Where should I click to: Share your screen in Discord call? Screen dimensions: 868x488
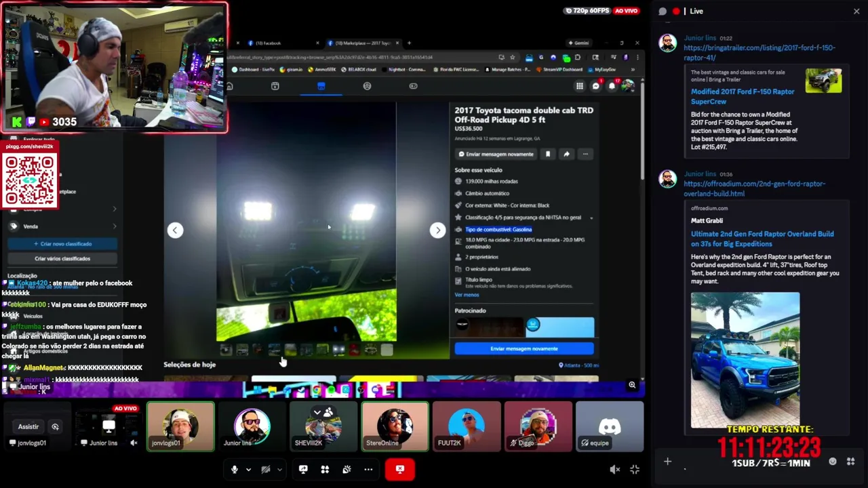pos(303,469)
